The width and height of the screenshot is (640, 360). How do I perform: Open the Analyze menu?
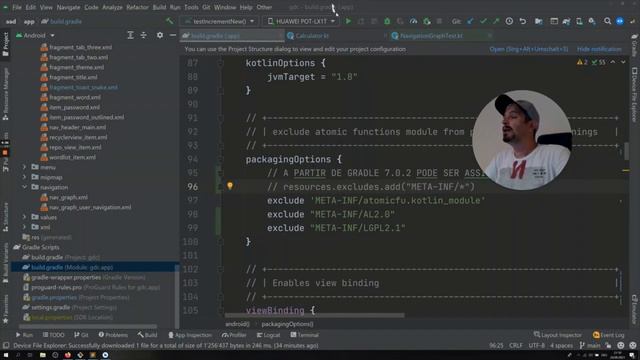click(x=112, y=7)
